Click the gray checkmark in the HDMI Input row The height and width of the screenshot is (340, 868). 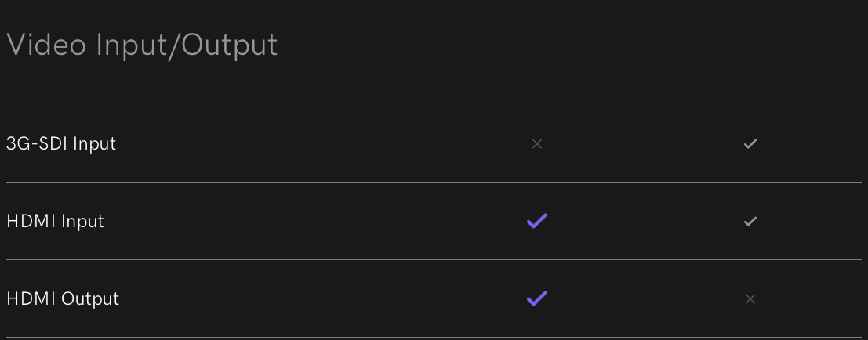(x=750, y=221)
